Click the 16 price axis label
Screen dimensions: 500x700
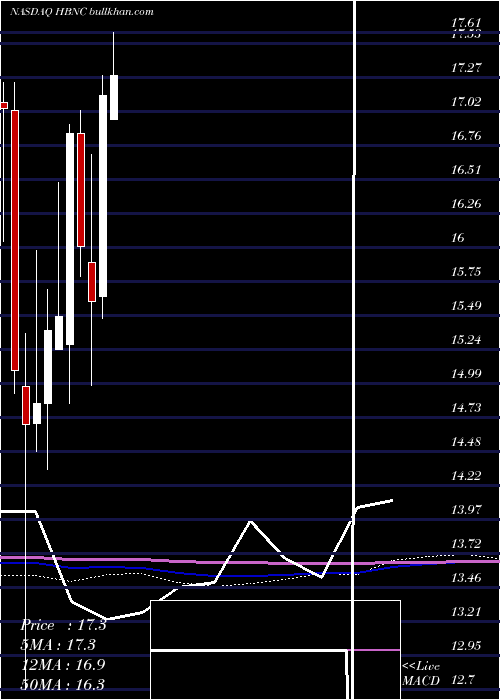tap(458, 238)
